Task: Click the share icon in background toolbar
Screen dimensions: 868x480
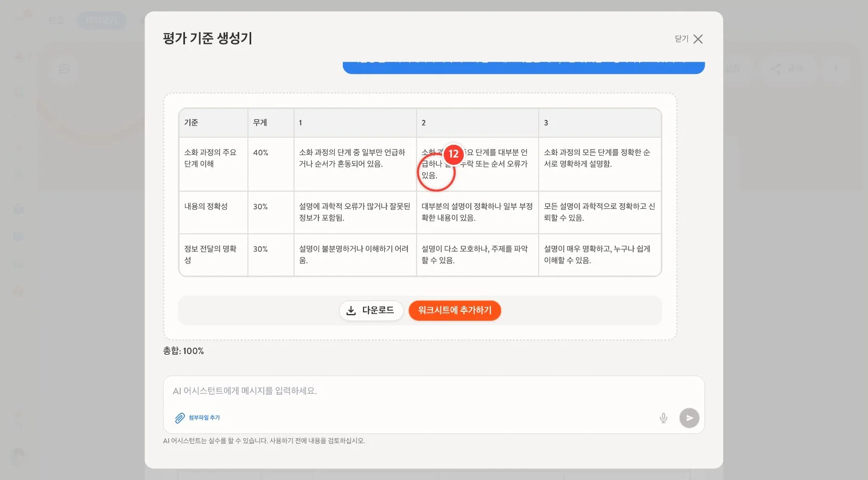Action: (x=776, y=69)
